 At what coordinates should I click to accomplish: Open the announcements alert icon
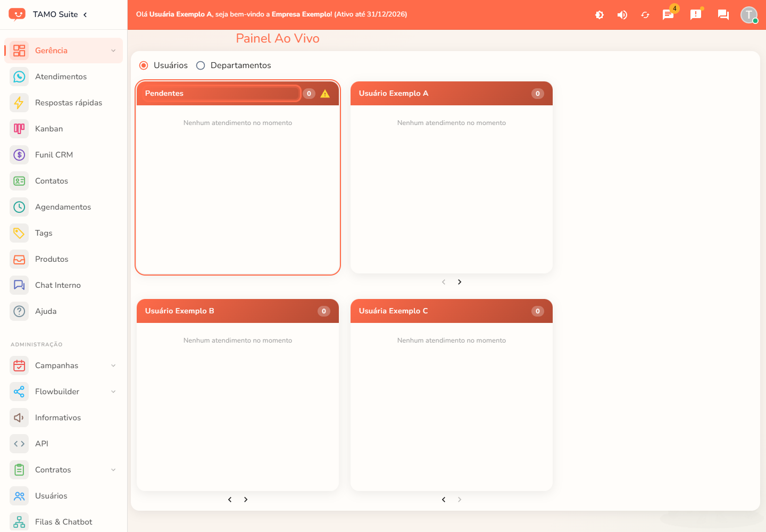pyautogui.click(x=696, y=14)
